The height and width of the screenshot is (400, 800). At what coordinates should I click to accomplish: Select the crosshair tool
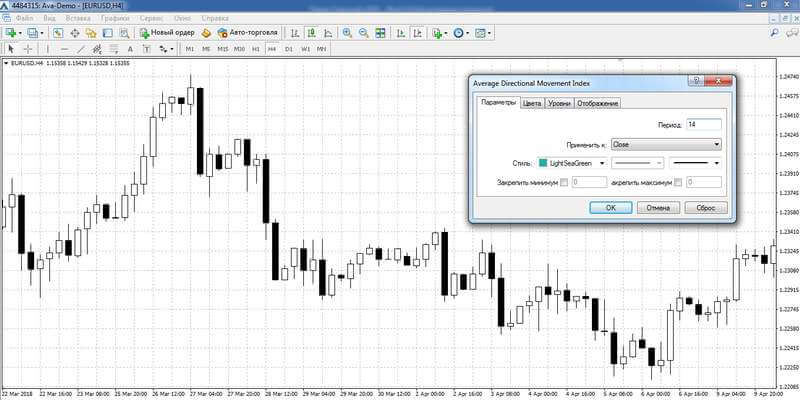coord(28,49)
